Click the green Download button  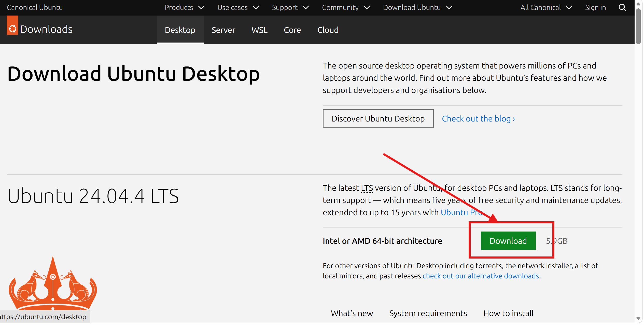point(508,241)
